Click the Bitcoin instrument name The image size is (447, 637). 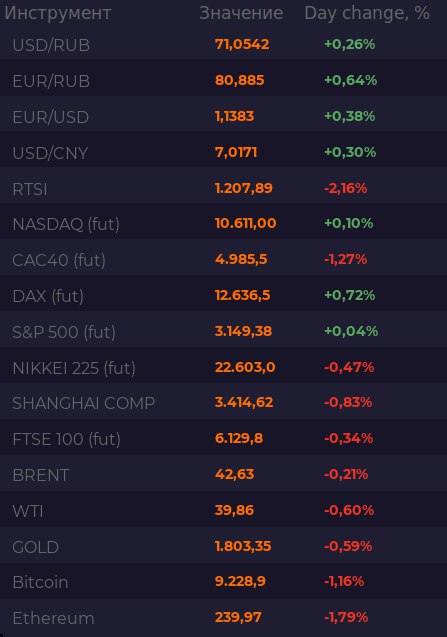coord(40,582)
